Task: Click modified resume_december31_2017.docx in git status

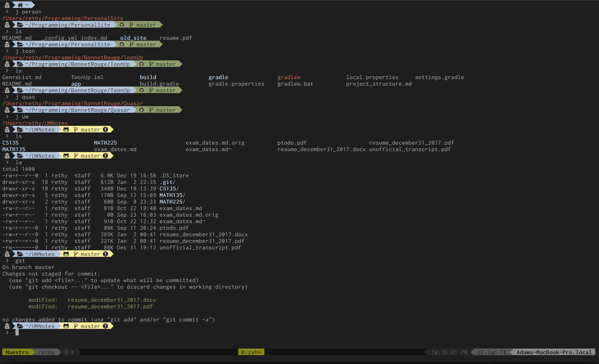Action: click(x=112, y=300)
